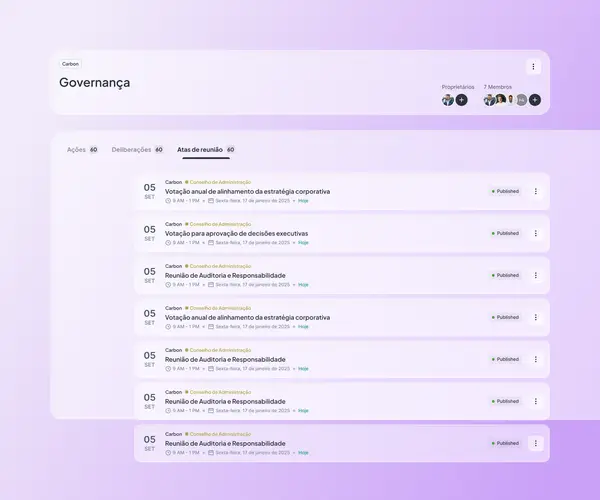The width and height of the screenshot is (600, 500).
Task: Open the highlighted last Reunião de Auditoria row menu
Action: point(536,443)
